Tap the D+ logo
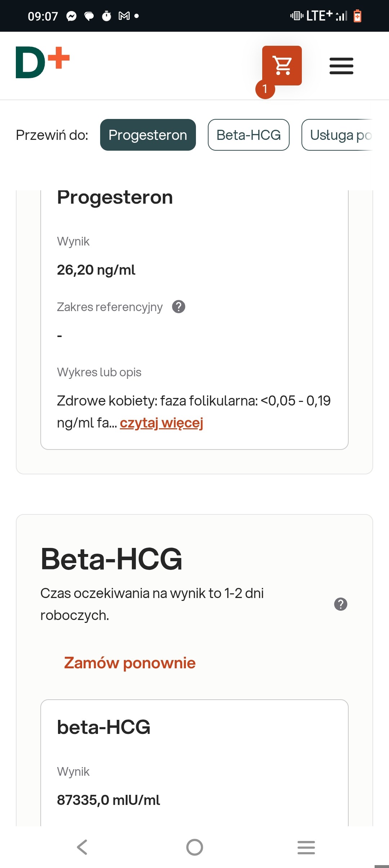 click(x=43, y=62)
